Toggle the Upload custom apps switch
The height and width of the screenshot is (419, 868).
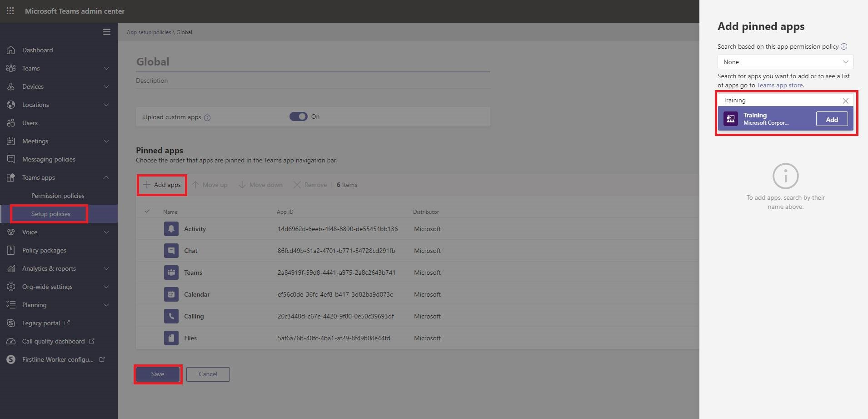[x=299, y=116]
